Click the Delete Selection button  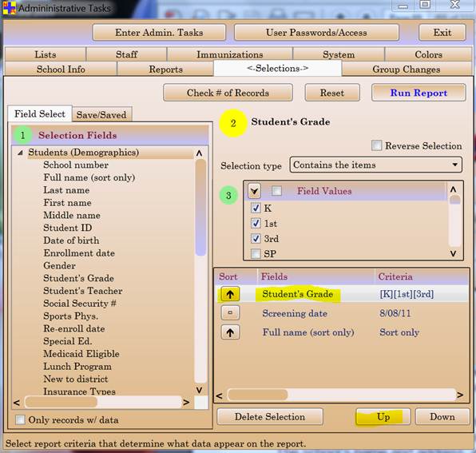(x=270, y=416)
